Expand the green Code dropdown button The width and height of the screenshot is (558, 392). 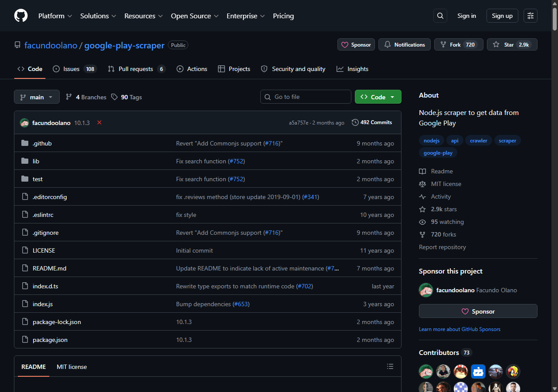pos(378,97)
